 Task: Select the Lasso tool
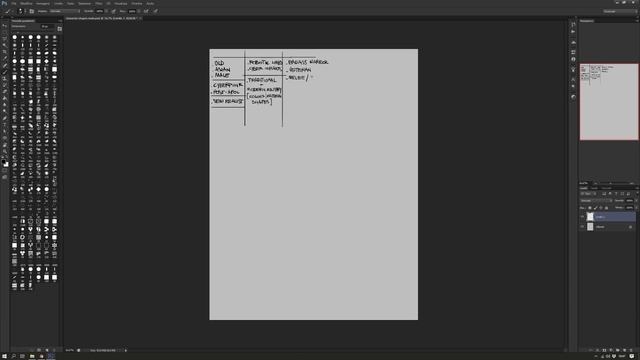coord(4,39)
